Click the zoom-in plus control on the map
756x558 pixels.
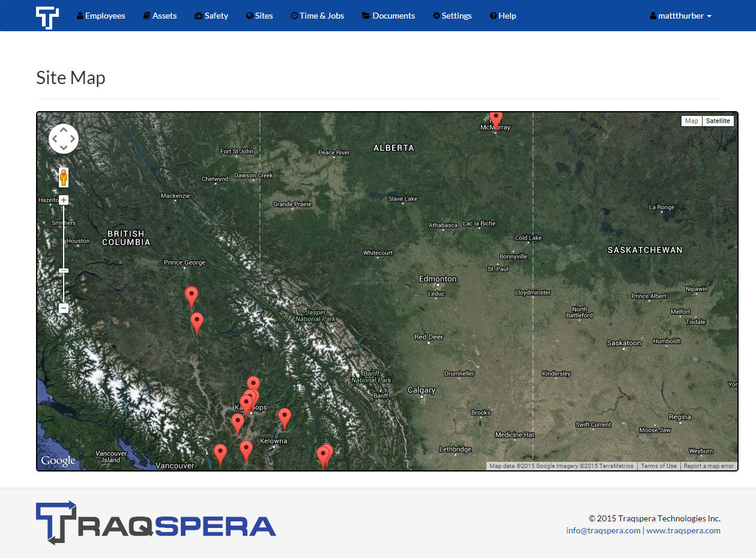[x=64, y=199]
